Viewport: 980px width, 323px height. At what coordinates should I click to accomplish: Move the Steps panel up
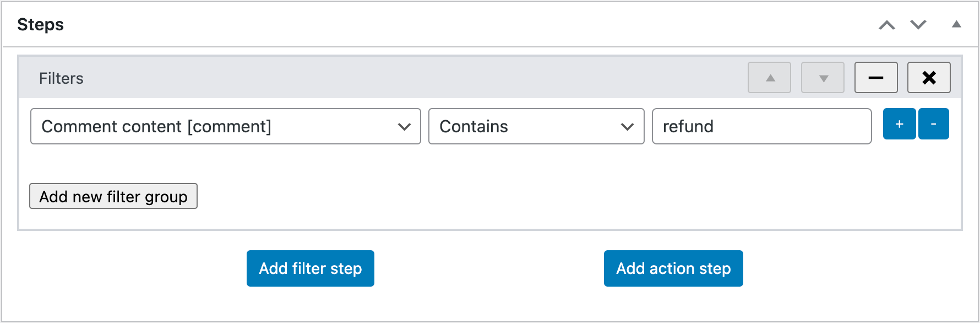886,25
